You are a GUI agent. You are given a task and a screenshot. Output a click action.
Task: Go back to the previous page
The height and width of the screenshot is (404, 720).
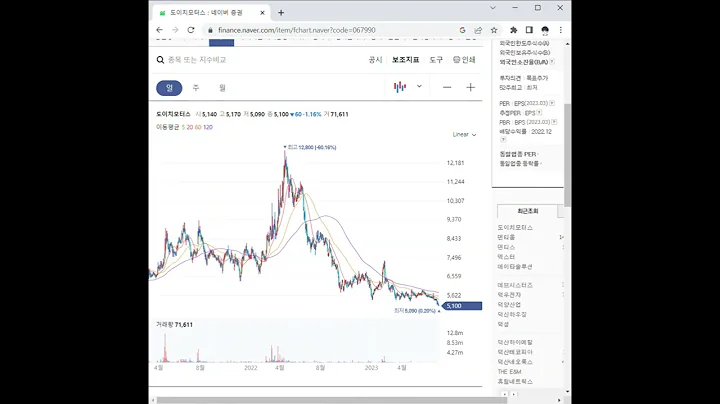click(x=159, y=30)
